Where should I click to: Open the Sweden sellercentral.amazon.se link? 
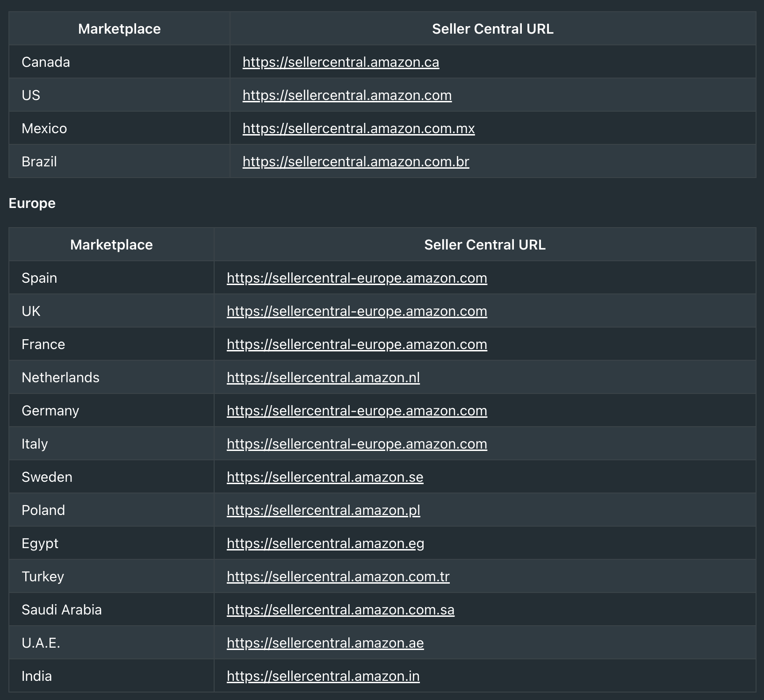pyautogui.click(x=325, y=477)
